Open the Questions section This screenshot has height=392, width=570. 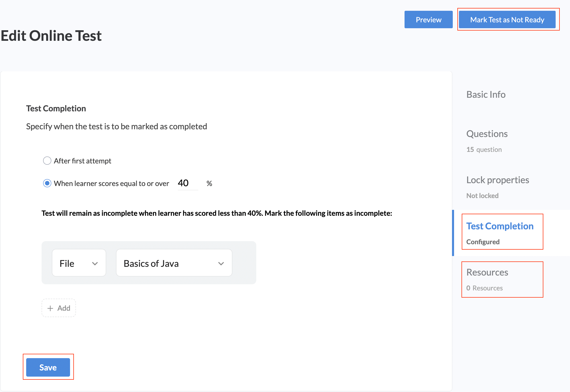click(x=487, y=134)
